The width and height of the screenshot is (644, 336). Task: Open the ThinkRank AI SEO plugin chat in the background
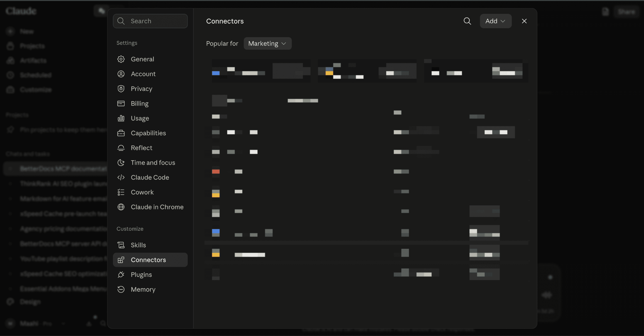point(63,184)
